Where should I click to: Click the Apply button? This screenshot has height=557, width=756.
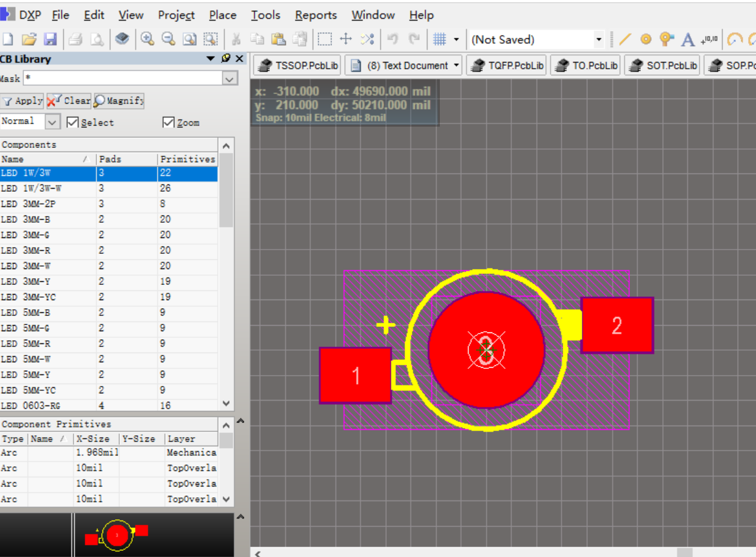[x=22, y=101]
